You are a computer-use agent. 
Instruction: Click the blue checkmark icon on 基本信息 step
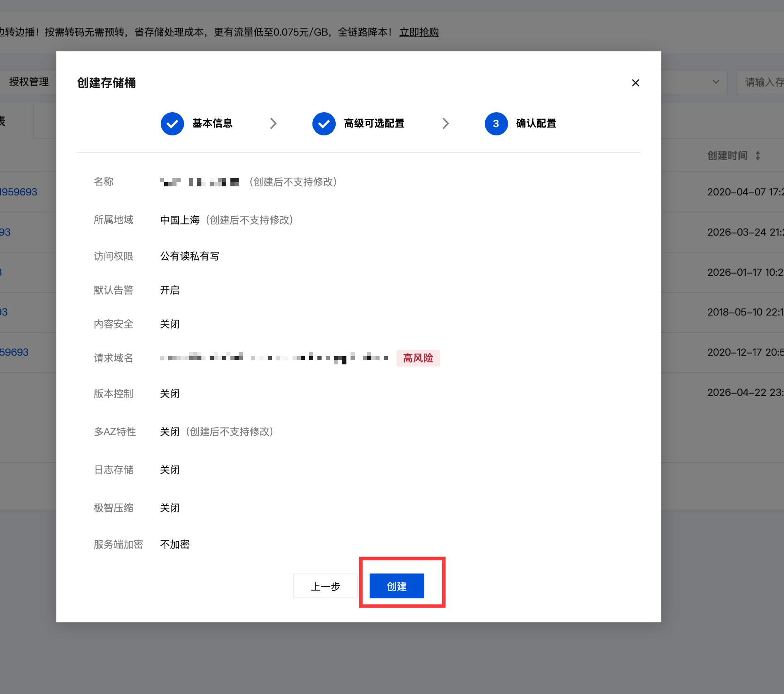click(172, 123)
